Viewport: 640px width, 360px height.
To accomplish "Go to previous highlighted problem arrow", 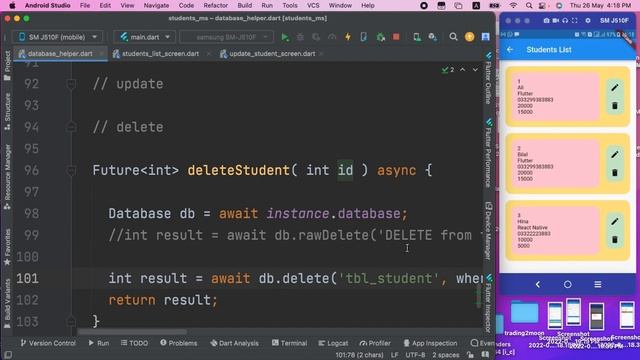I will coord(462,70).
